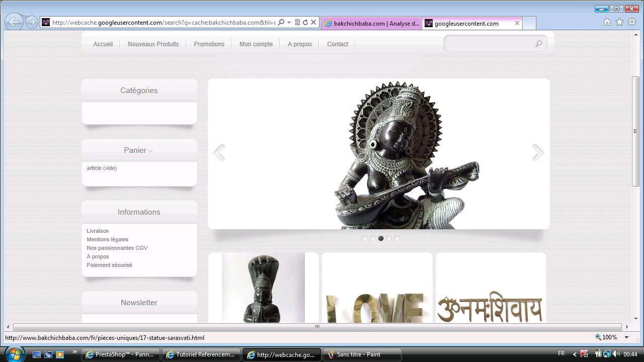
Task: Select the first slider pagination dot
Action: [x=365, y=238]
